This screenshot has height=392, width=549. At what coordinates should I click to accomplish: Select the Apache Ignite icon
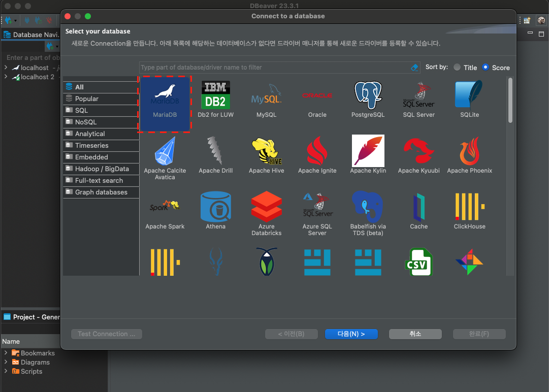317,156
